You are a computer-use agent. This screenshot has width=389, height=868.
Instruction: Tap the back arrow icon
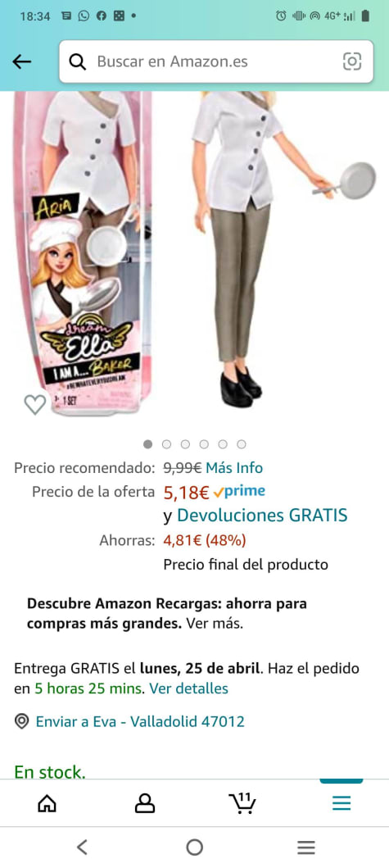point(22,62)
